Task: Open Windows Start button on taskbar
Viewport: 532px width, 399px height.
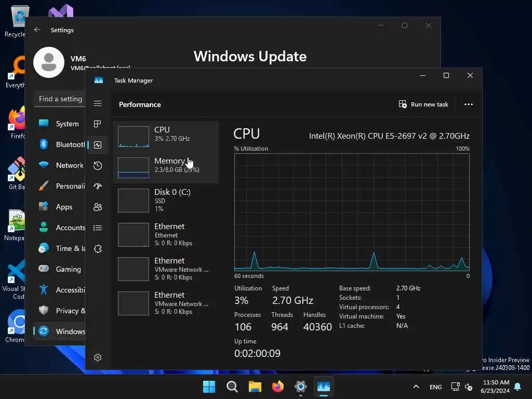Action: click(209, 387)
